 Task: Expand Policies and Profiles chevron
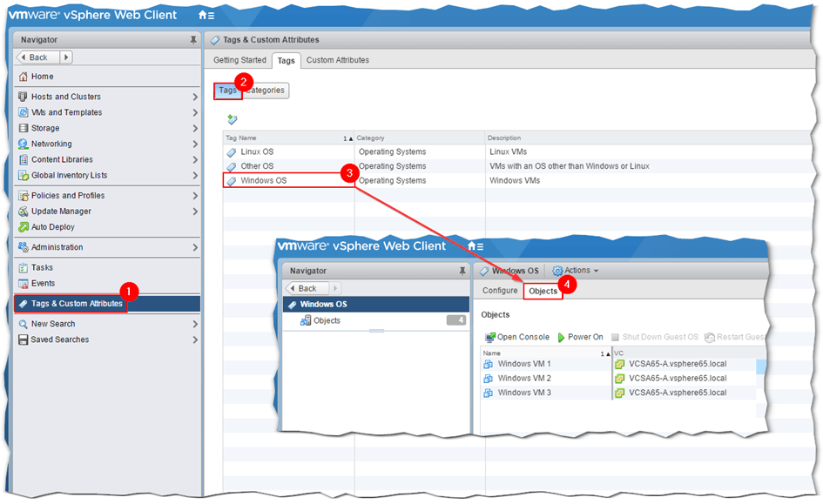click(x=195, y=196)
